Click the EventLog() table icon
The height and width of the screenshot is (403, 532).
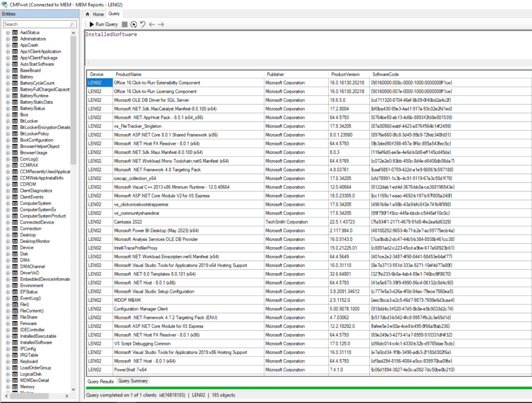(15, 298)
